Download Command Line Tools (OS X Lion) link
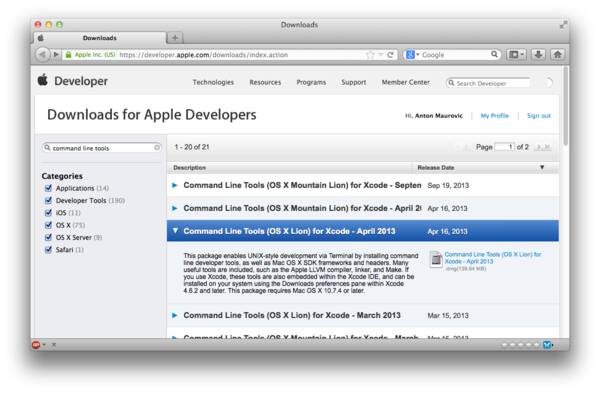 pos(492,258)
